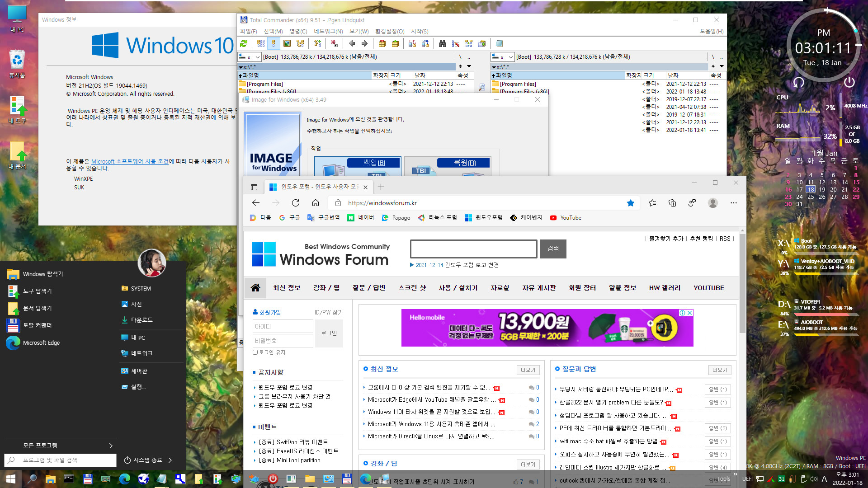Image resolution: width=868 pixels, height=488 pixels.
Task: Click 로그인 button on Windows Forum
Action: [329, 333]
